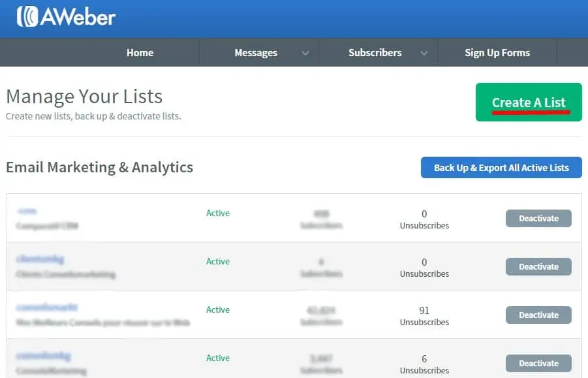Click the "Manage Your Lists" heading
The height and width of the screenshot is (378, 588).
click(x=84, y=97)
